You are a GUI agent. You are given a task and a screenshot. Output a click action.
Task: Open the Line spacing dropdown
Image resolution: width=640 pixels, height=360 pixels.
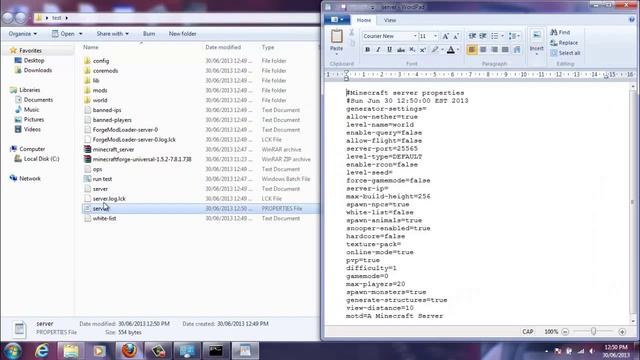click(514, 36)
